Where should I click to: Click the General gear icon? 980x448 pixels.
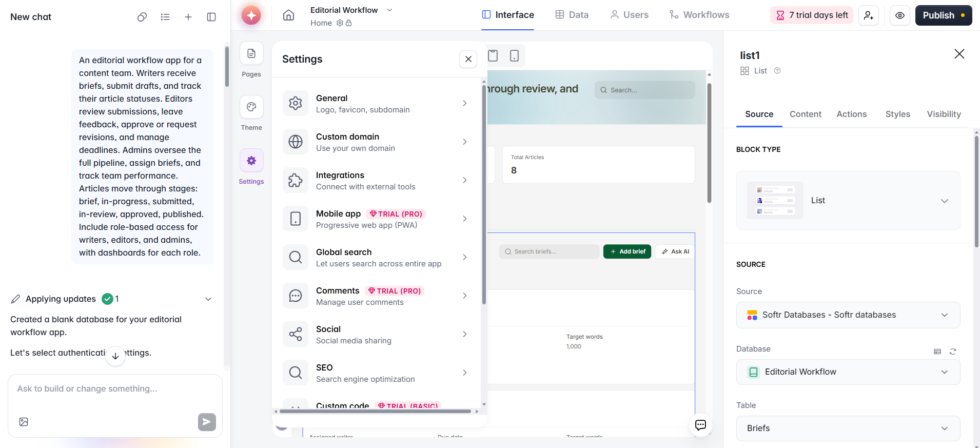296,103
